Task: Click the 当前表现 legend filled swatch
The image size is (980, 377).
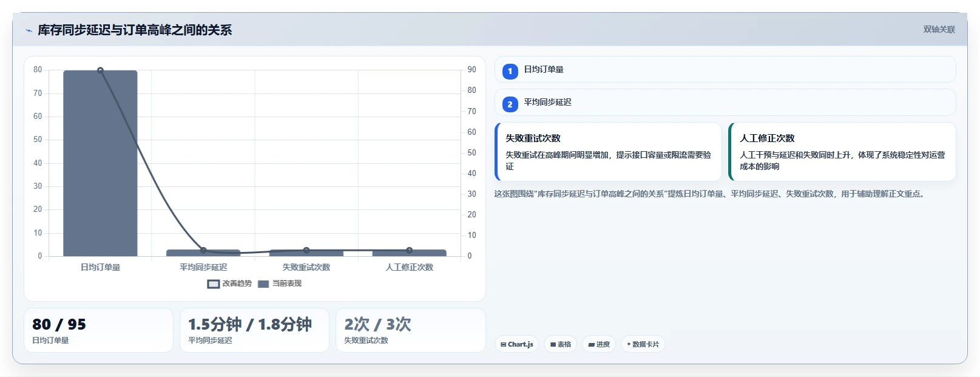Action: tap(263, 284)
